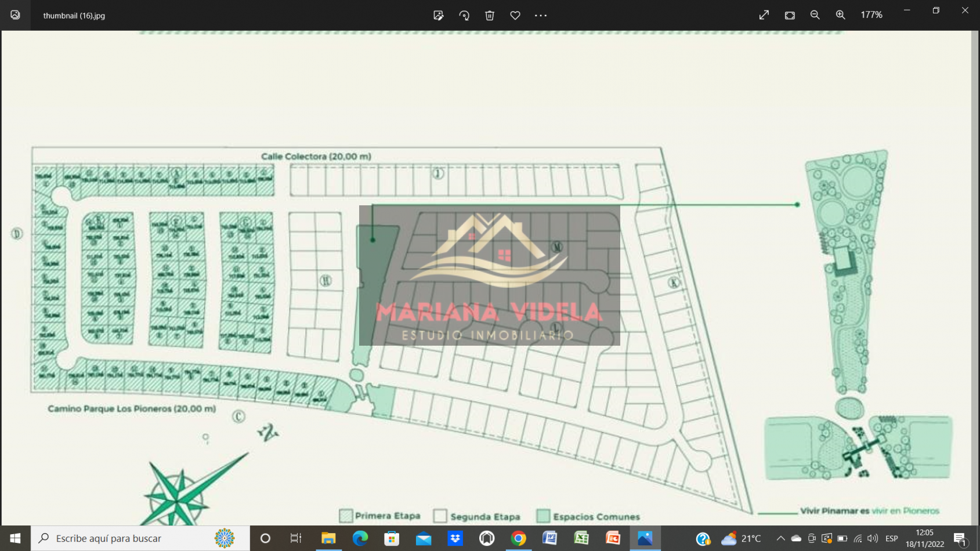This screenshot has height=551, width=980.
Task: Open Dropbox from the taskbar
Action: click(x=455, y=538)
